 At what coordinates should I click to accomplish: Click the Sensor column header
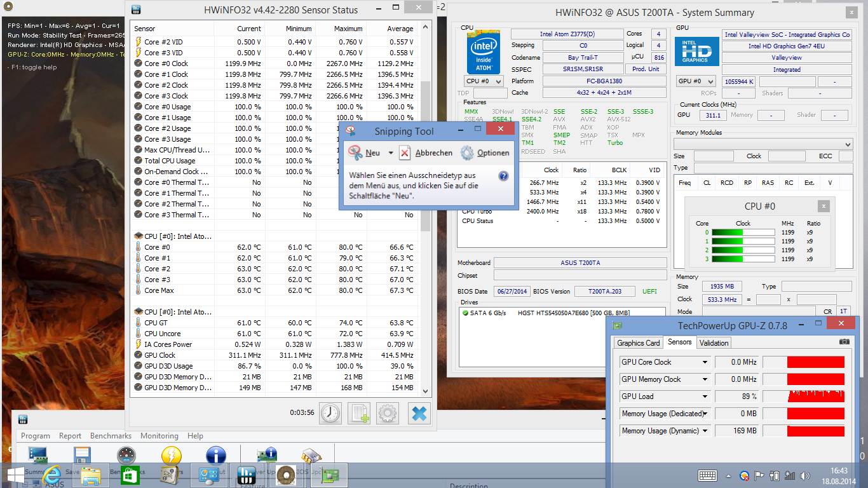[172, 29]
